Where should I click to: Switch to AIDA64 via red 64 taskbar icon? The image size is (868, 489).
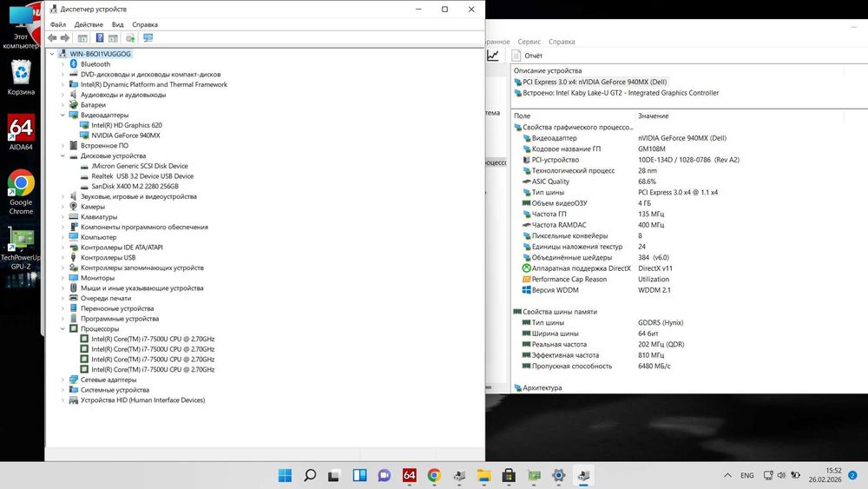point(409,475)
